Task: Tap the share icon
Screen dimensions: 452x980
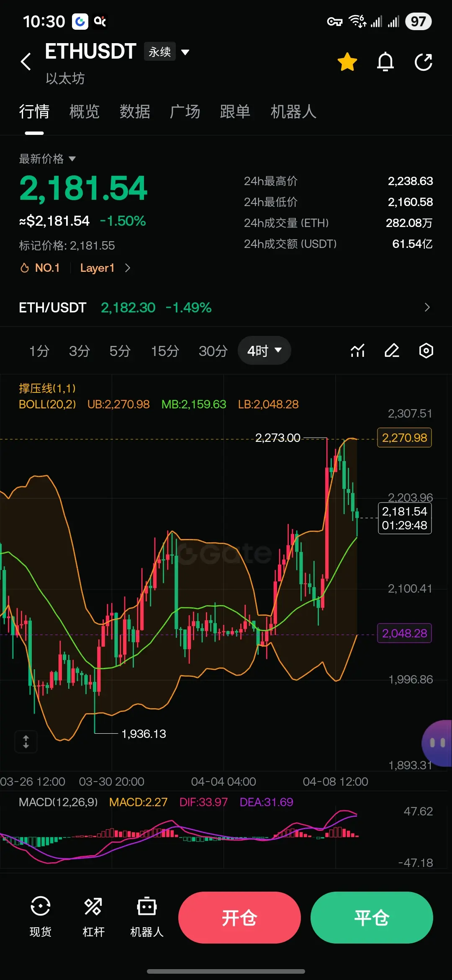Action: point(424,62)
